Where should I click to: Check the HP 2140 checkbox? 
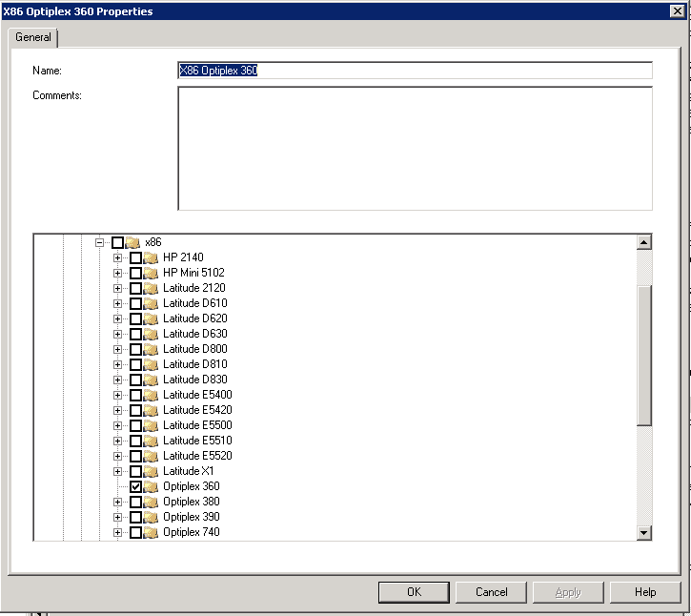135,257
